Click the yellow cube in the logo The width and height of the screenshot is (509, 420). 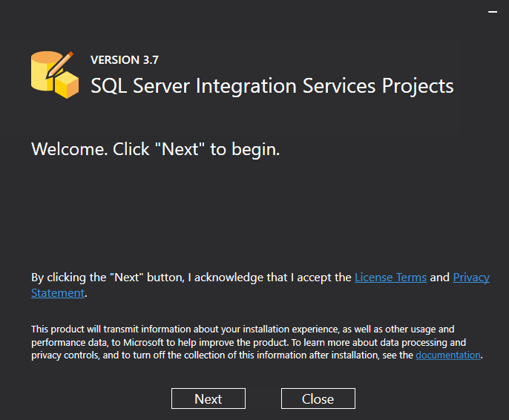point(68,85)
